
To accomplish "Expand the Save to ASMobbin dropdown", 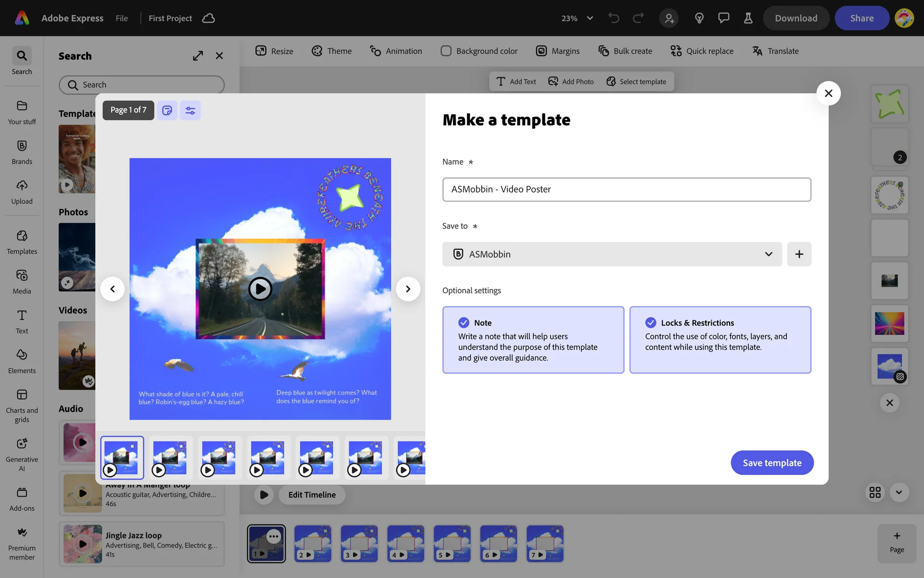I will [612, 254].
